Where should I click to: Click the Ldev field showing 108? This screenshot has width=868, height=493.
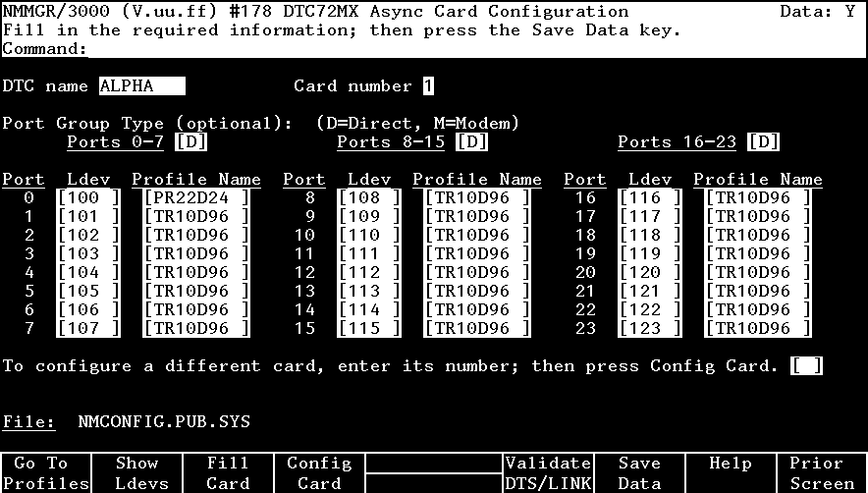[369, 198]
